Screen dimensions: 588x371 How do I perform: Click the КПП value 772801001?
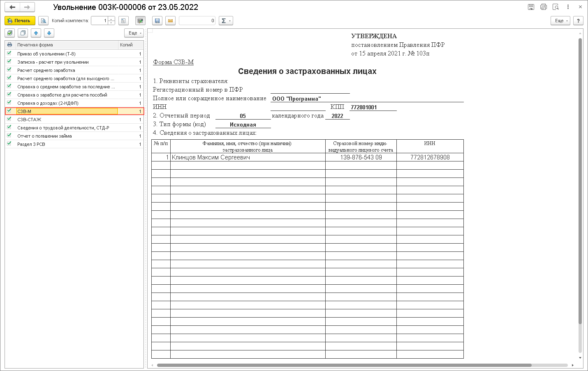[364, 107]
